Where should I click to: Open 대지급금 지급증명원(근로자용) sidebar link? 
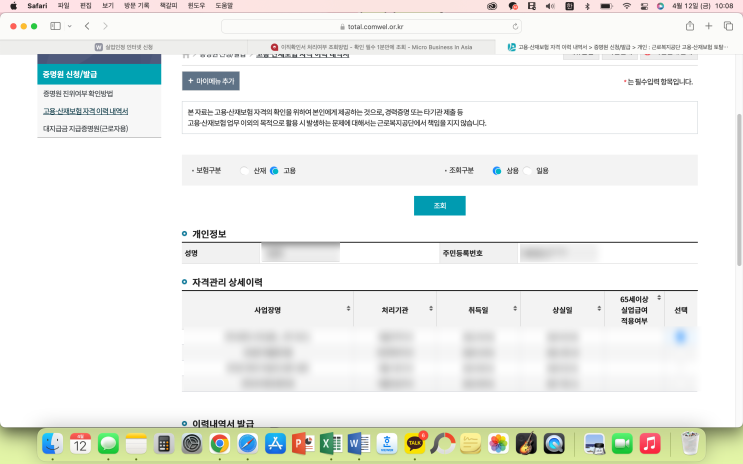coord(86,128)
